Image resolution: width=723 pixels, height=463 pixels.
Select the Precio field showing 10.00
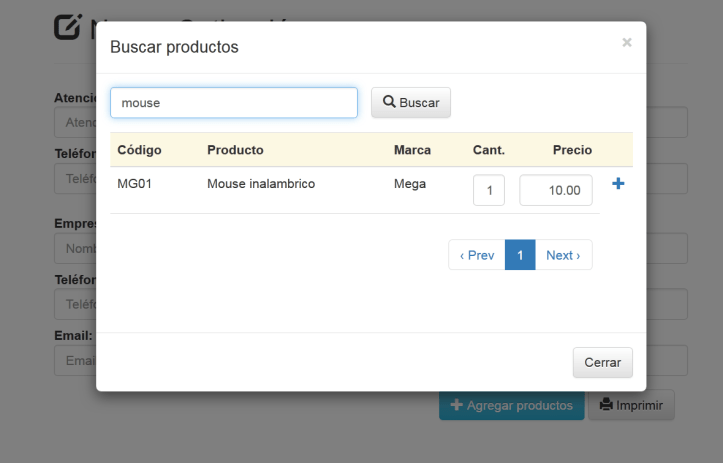point(556,190)
